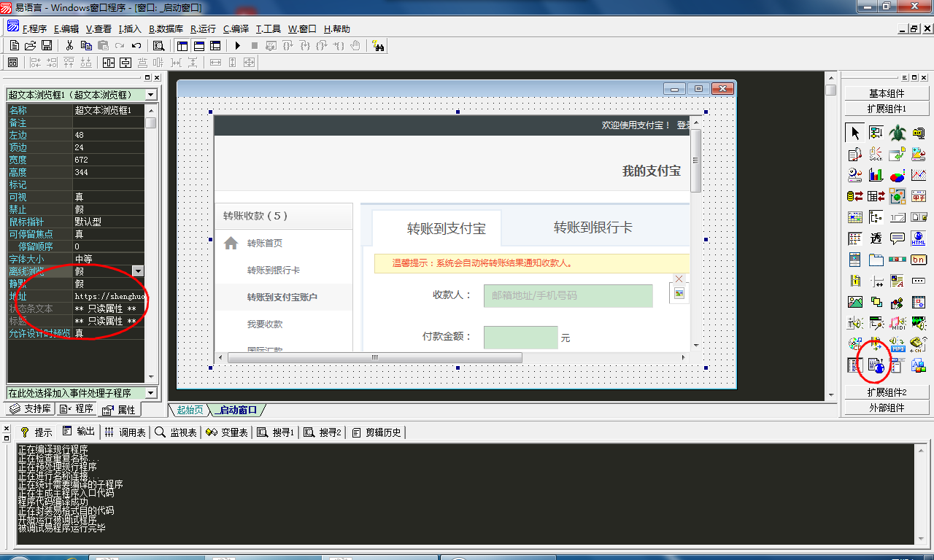
Task: Open the 离线浏览 property value dropdown arrow
Action: click(x=138, y=271)
